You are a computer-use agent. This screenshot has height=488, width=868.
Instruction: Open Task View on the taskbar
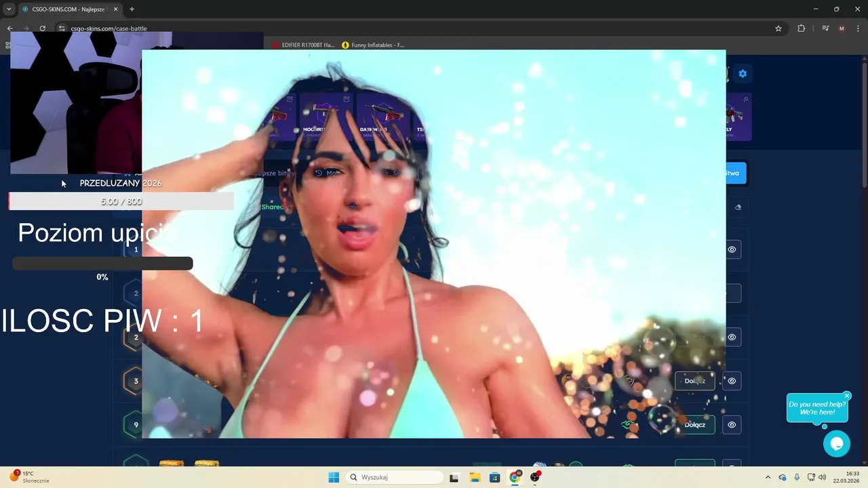click(454, 477)
